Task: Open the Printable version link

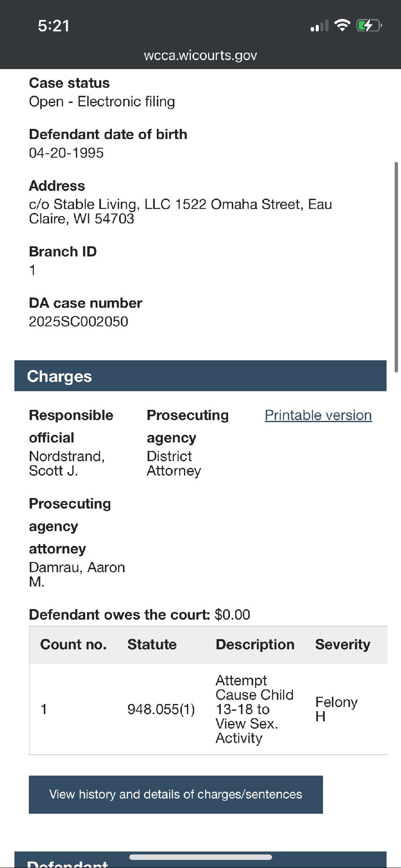Action: point(318,415)
